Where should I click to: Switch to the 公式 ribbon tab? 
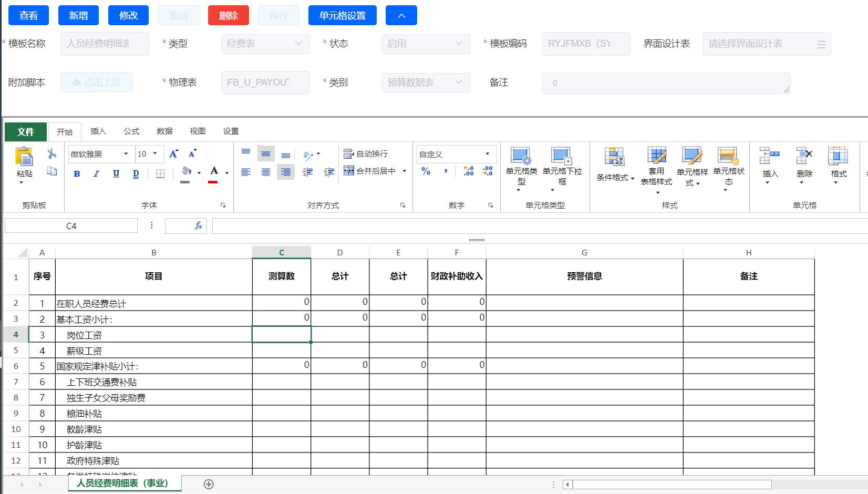(131, 131)
